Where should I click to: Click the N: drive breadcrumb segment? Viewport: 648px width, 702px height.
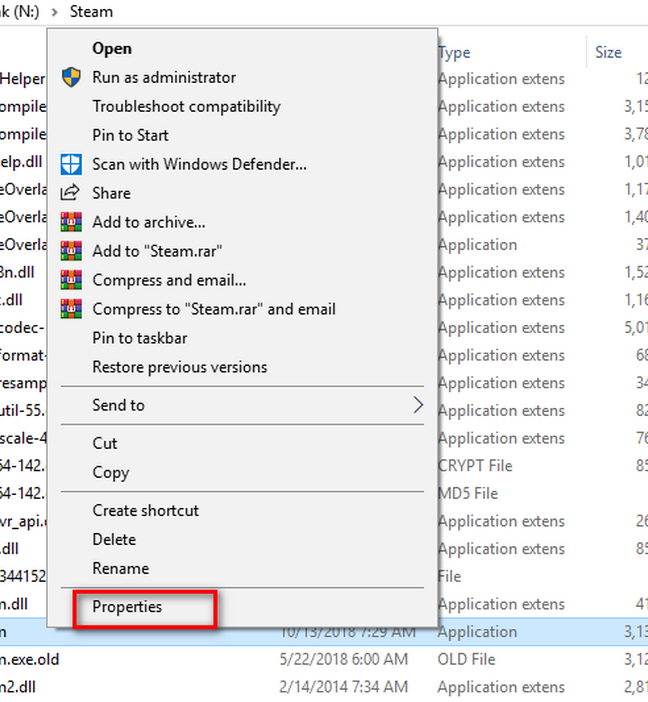pyautogui.click(x=20, y=12)
